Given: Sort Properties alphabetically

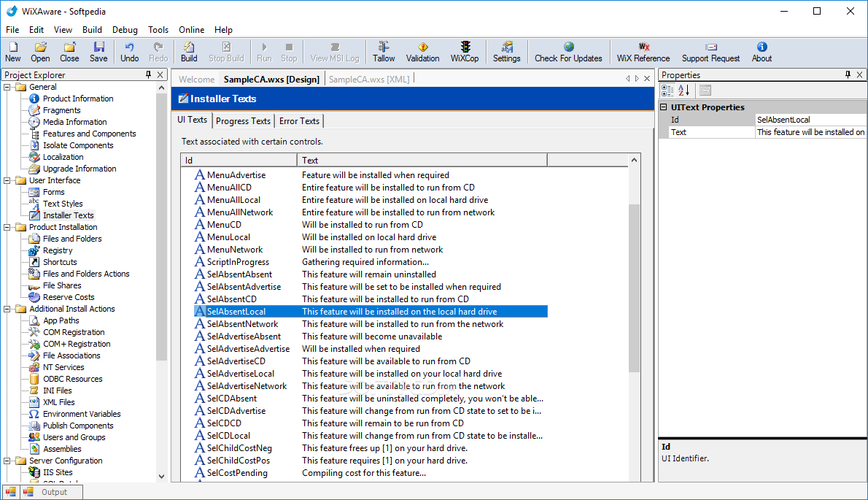Looking at the screenshot, I should tap(684, 91).
